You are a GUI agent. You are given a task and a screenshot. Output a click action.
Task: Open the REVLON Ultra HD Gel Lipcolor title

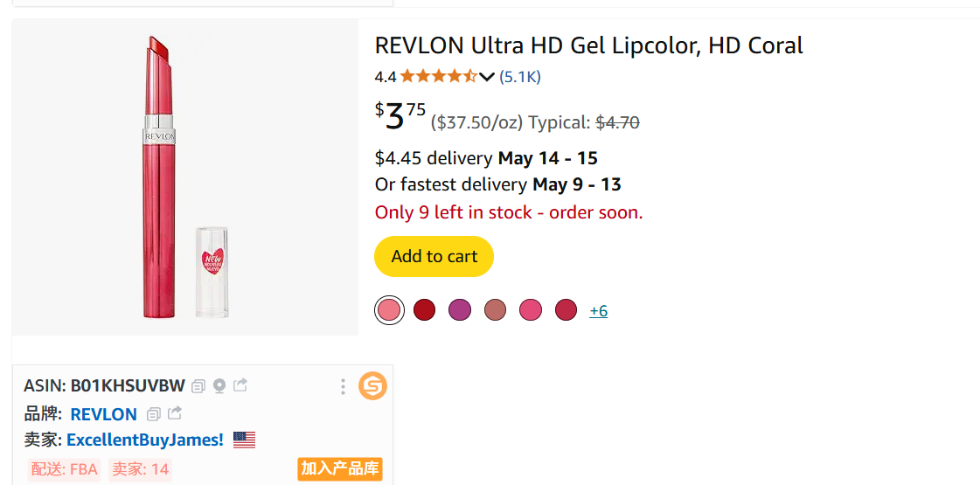[588, 45]
